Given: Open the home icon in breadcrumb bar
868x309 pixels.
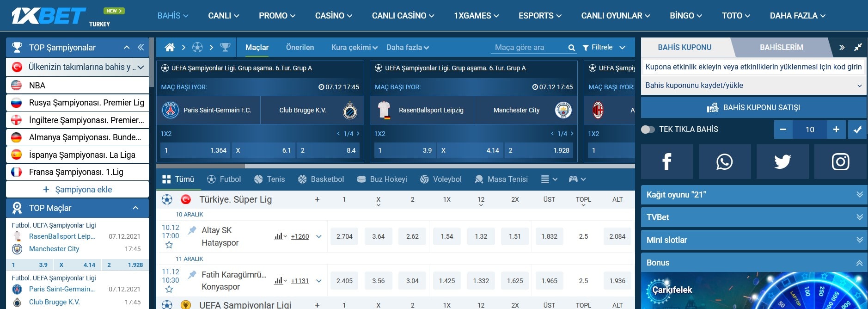Looking at the screenshot, I should (x=170, y=47).
